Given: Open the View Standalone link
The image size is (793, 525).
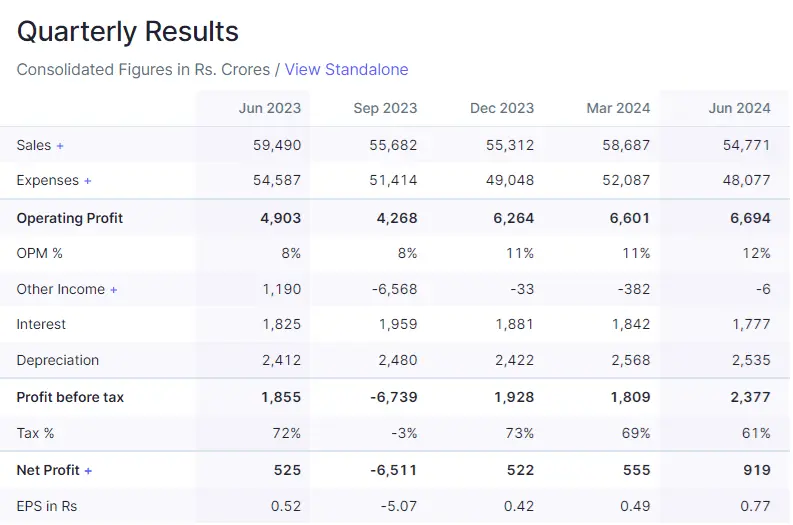Looking at the screenshot, I should pos(346,70).
